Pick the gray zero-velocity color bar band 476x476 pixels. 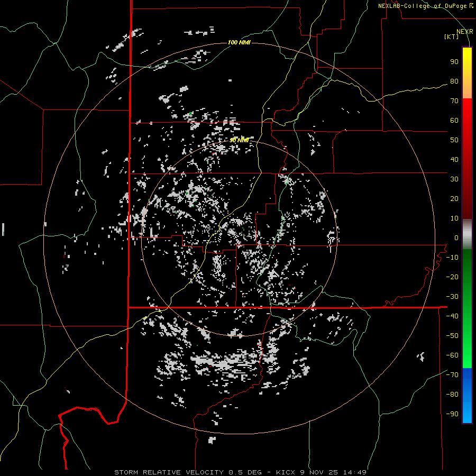click(467, 234)
